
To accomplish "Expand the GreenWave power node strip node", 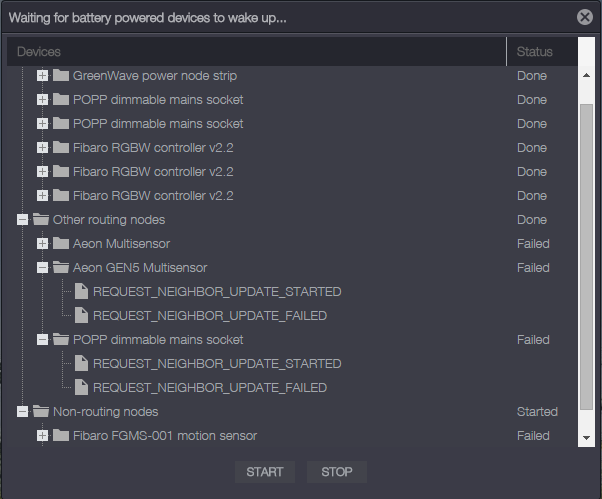I will (x=42, y=76).
